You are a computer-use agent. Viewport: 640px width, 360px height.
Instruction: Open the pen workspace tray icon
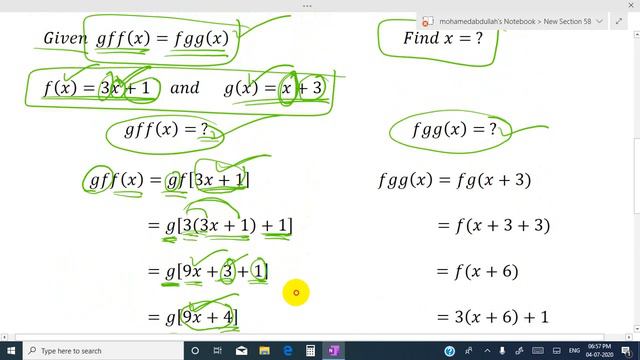[x=519, y=351]
